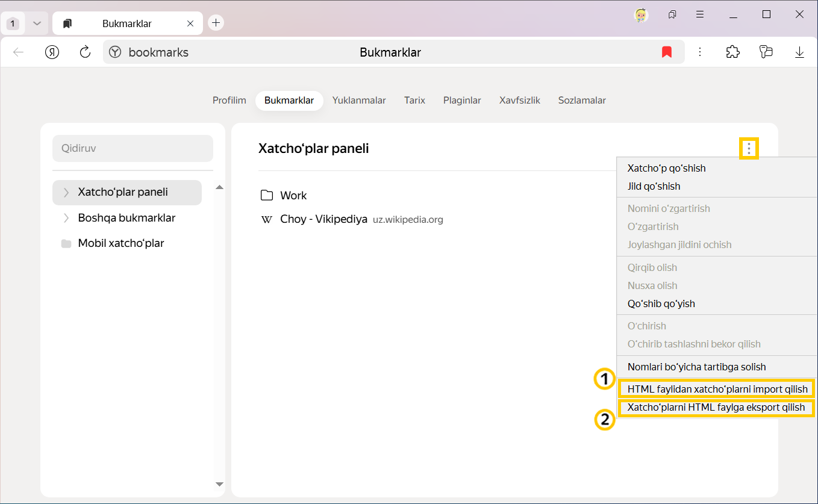Switch to the Yuklanmalar tab
The image size is (818, 504).
tap(358, 101)
